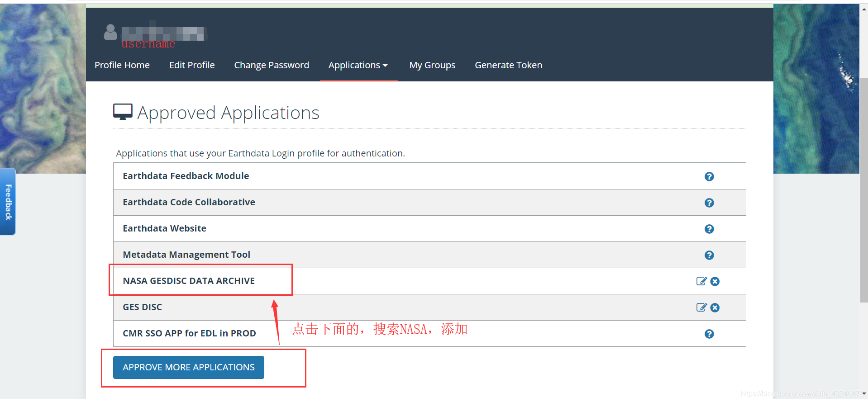Viewport: 868px width, 402px height.
Task: Select GES DISC row text
Action: 142,307
